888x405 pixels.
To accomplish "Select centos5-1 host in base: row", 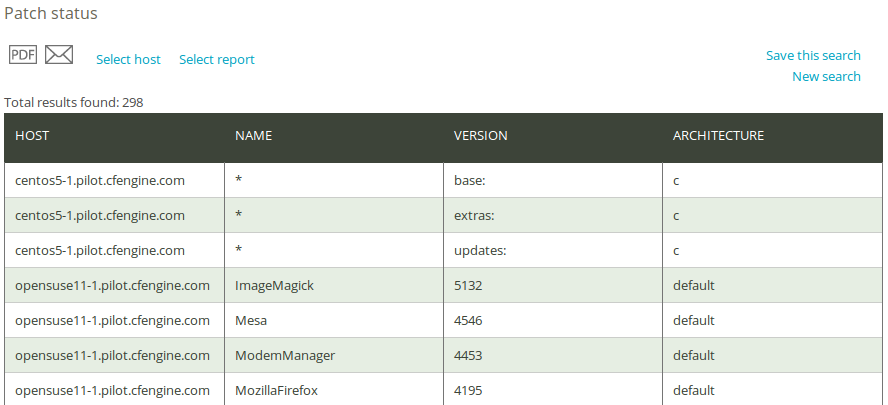I will pyautogui.click(x=100, y=181).
